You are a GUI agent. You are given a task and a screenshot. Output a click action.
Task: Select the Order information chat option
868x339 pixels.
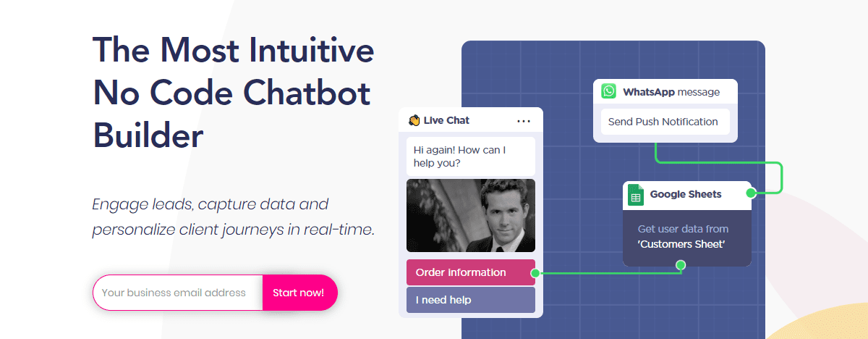[x=471, y=272]
